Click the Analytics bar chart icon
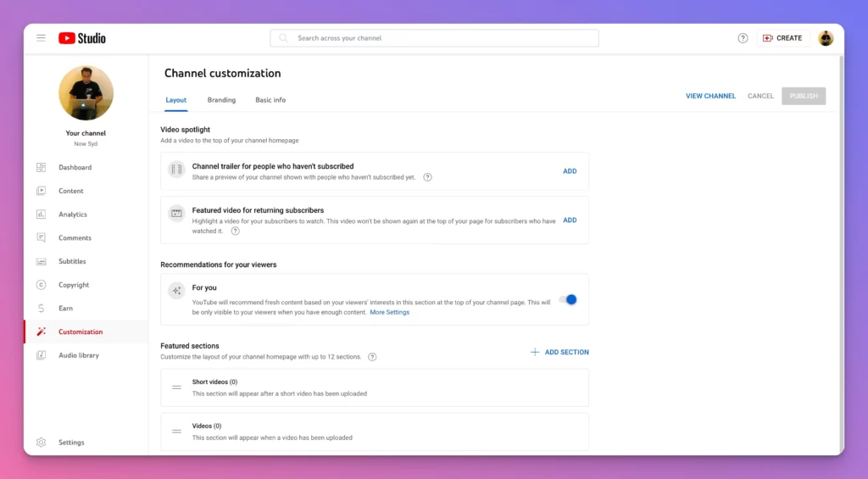This screenshot has width=868, height=479. click(41, 214)
